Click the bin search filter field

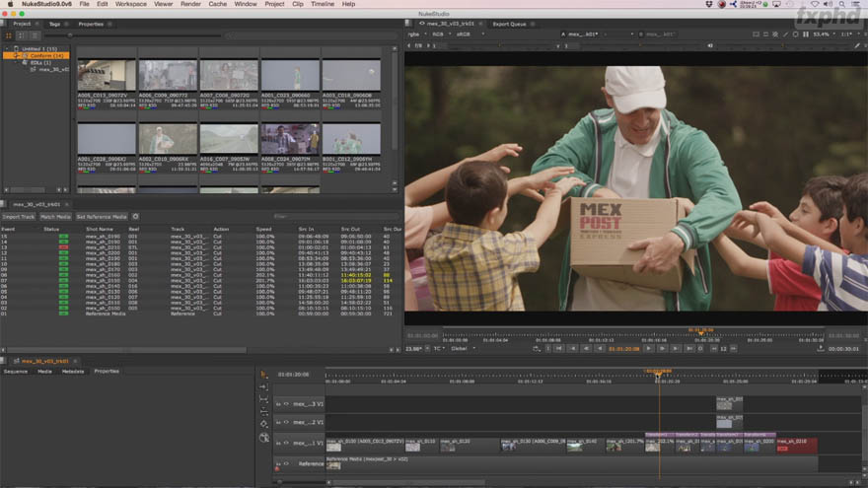[x=313, y=35]
